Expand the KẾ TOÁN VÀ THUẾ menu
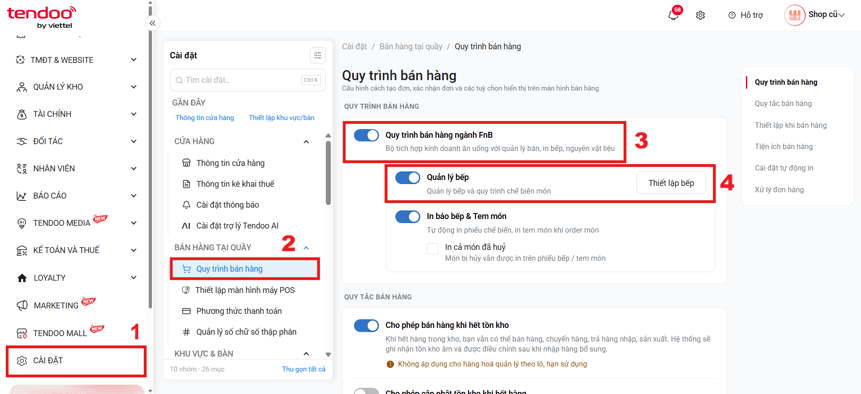This screenshot has height=394, width=861. point(133,250)
